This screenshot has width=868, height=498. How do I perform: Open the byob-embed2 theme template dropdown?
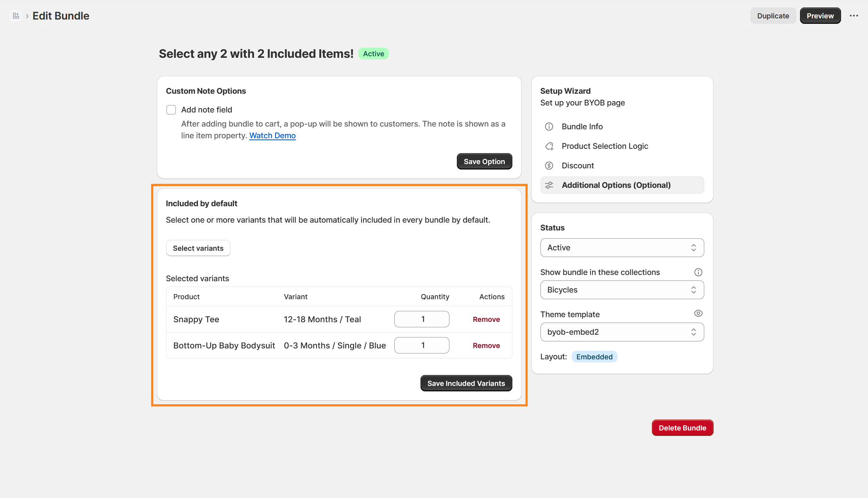pyautogui.click(x=622, y=332)
